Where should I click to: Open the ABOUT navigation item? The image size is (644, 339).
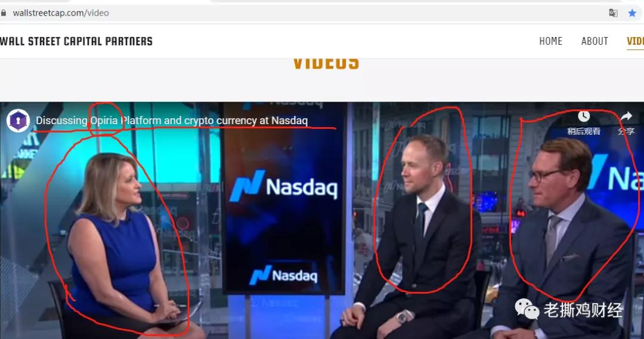click(x=595, y=41)
